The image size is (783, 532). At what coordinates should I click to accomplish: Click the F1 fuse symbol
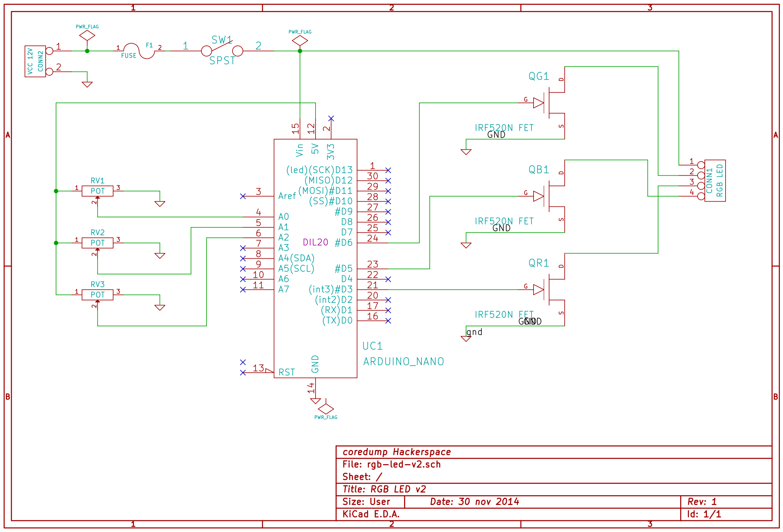coord(139,51)
